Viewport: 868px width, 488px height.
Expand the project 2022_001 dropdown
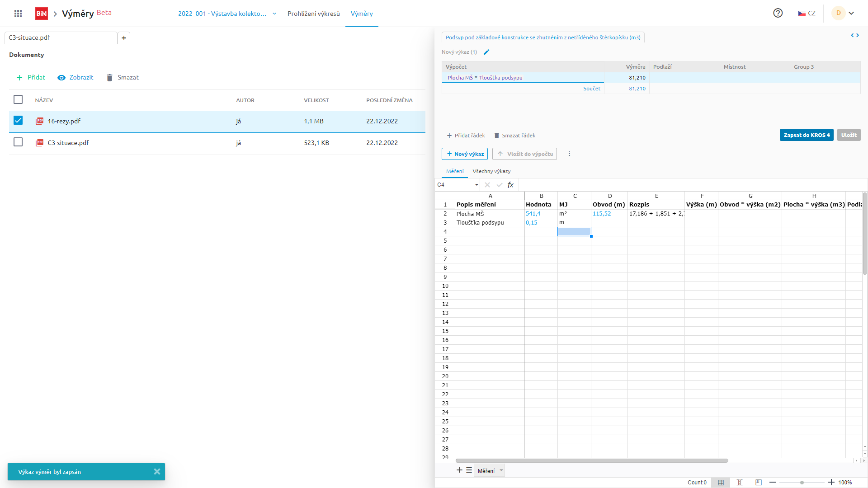tap(274, 14)
